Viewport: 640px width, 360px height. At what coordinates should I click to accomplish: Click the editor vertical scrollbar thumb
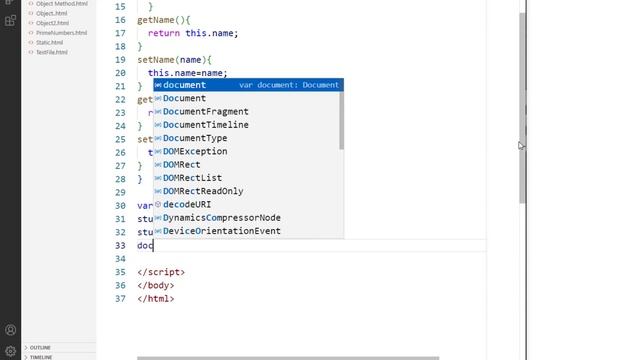pyautogui.click(x=522, y=108)
